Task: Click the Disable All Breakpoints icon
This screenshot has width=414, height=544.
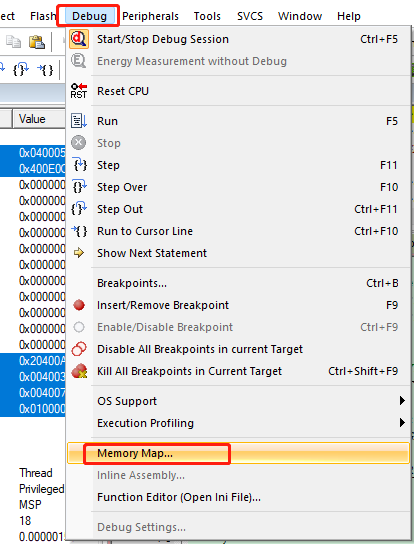Action: pos(79,349)
